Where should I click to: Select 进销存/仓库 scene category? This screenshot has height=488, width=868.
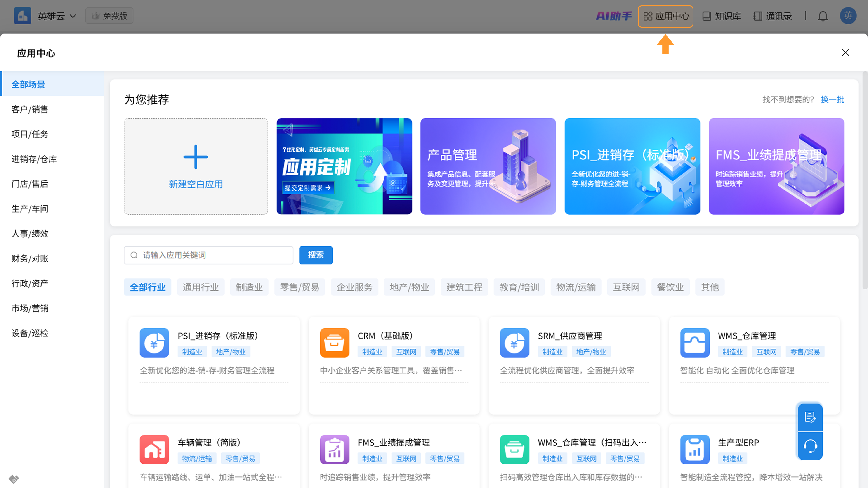pyautogui.click(x=52, y=159)
